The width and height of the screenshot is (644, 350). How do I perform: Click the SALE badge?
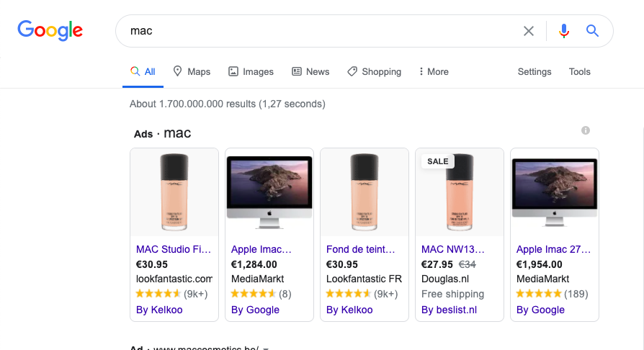(438, 161)
